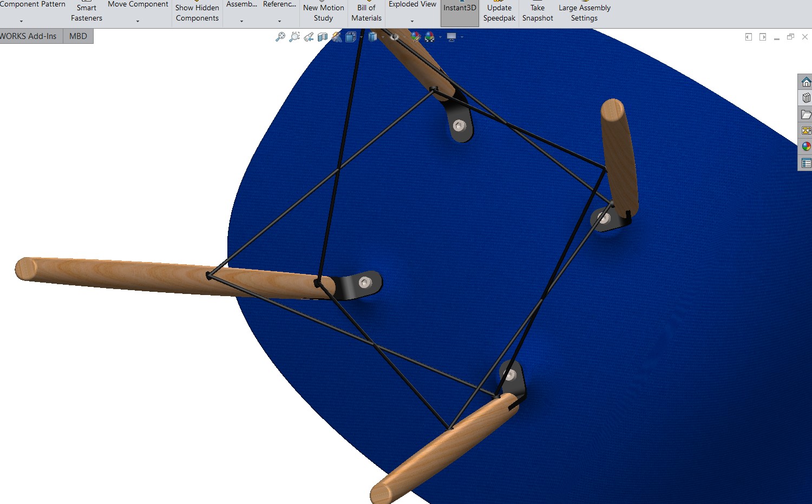This screenshot has height=504, width=812.
Task: Open File Explorer task pane tab
Action: (806, 114)
